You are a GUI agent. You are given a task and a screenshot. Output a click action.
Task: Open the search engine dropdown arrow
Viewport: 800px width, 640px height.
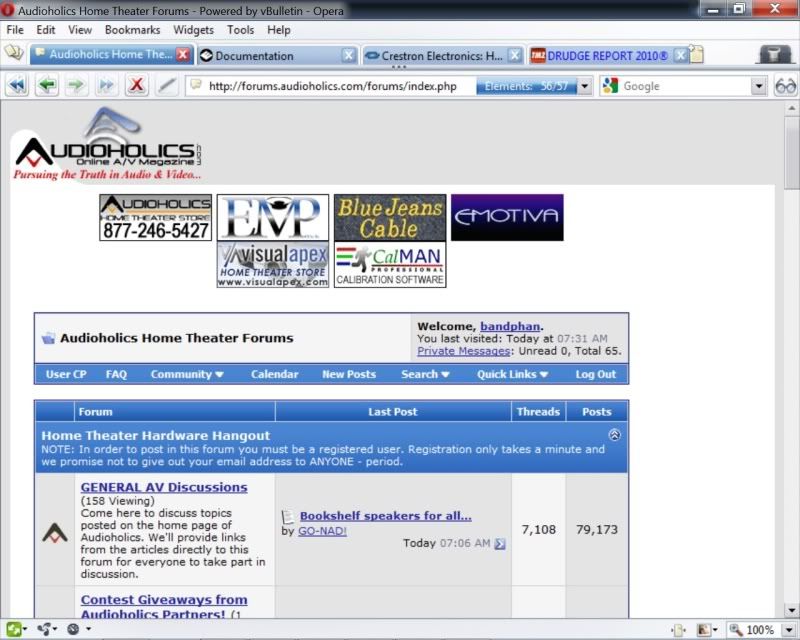[759, 86]
